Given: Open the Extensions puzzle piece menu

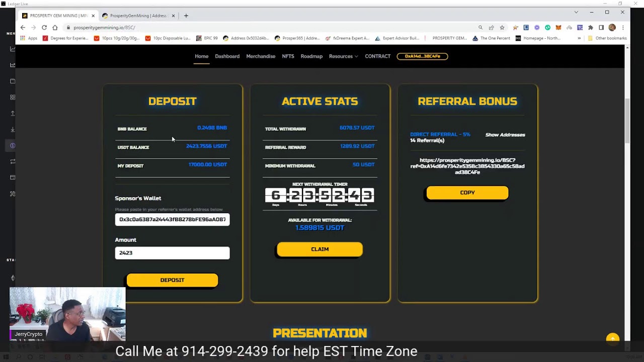Looking at the screenshot, I should (591, 28).
